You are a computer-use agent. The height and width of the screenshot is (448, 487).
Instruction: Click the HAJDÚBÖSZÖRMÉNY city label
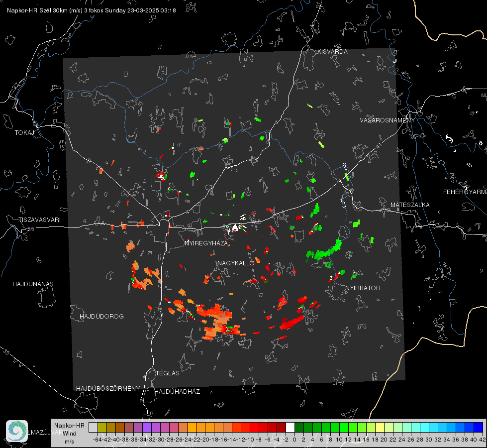[108, 389]
